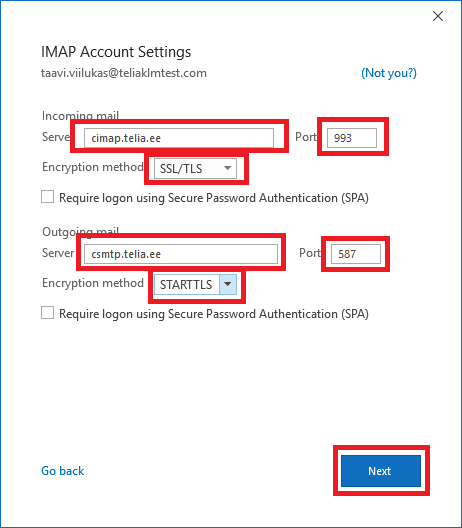Click the outgoing mail "Encryption method" label

93,283
